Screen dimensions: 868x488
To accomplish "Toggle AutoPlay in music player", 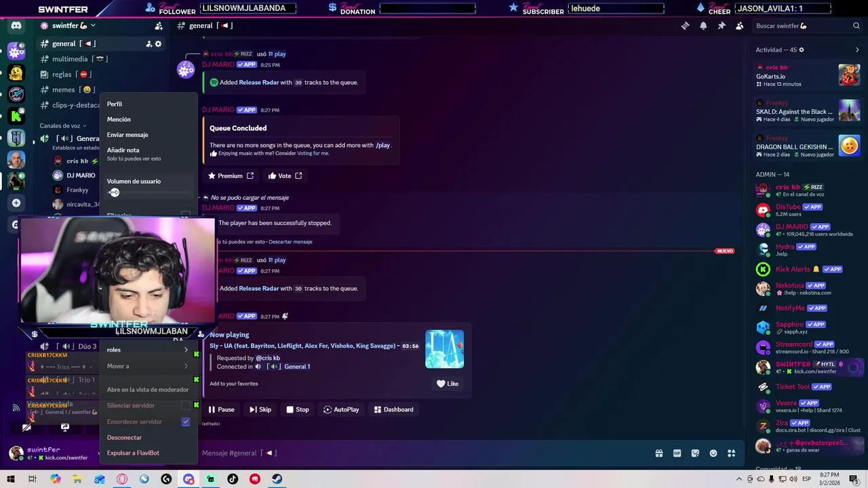I will [341, 409].
